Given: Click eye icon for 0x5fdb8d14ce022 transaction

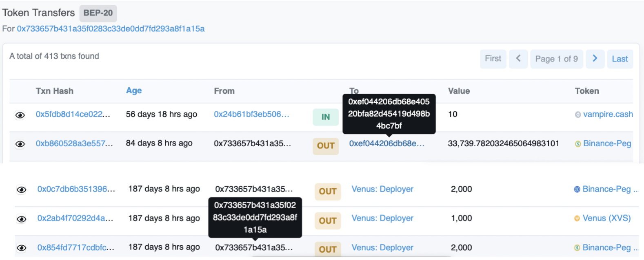Looking at the screenshot, I should click(20, 115).
